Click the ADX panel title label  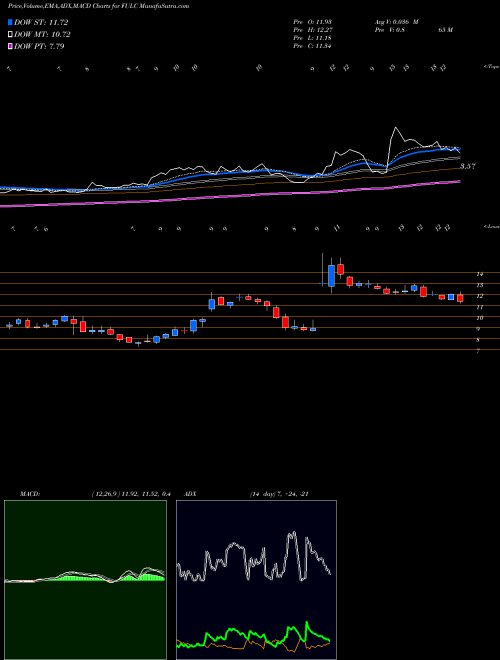191,494
